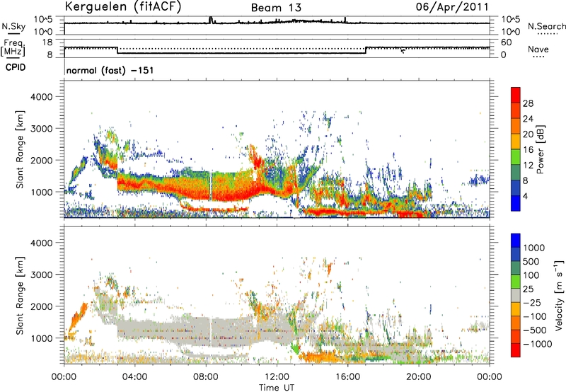Click the '-500' label on velocity color bar

(x=534, y=330)
